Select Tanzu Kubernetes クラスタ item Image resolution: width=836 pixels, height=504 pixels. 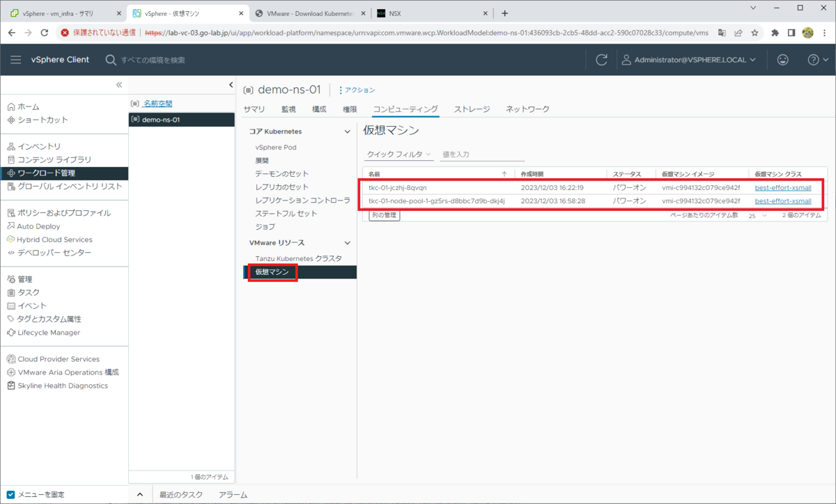299,258
